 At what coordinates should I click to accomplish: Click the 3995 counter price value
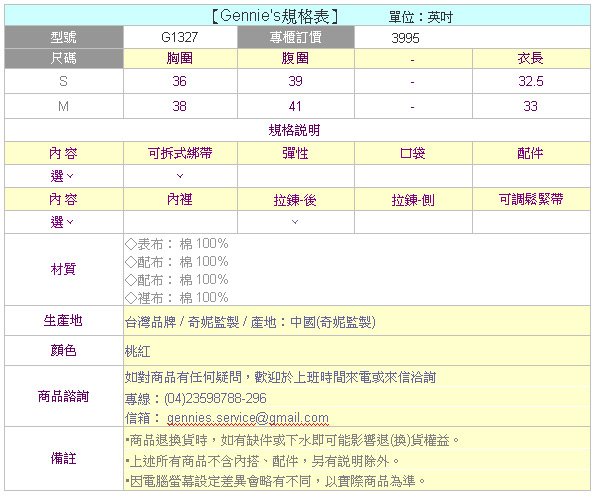405,38
